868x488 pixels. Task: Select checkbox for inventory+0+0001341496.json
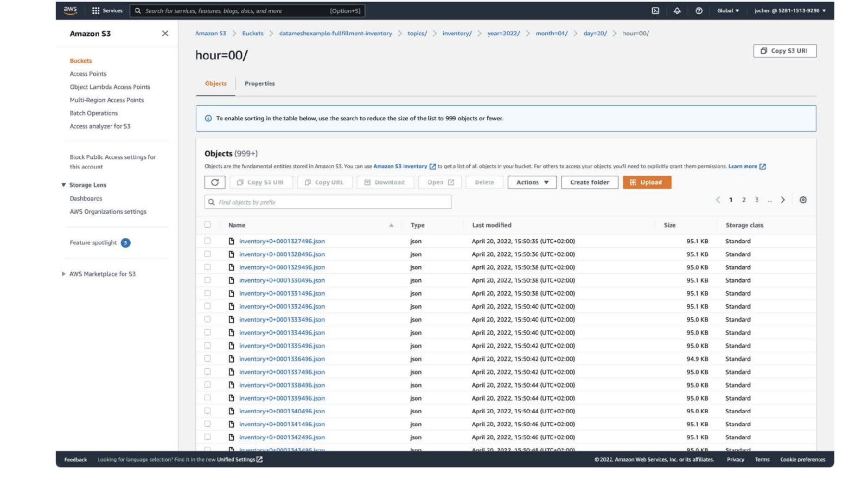pos(207,424)
